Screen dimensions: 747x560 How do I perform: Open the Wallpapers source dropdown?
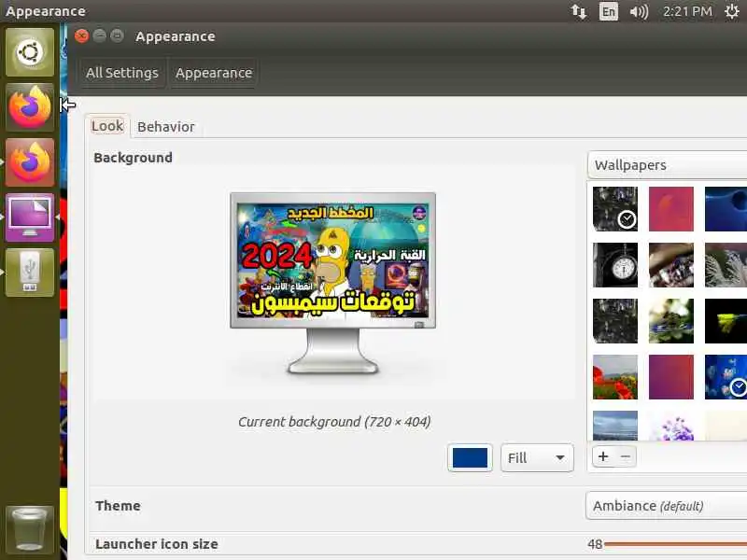[x=667, y=165]
